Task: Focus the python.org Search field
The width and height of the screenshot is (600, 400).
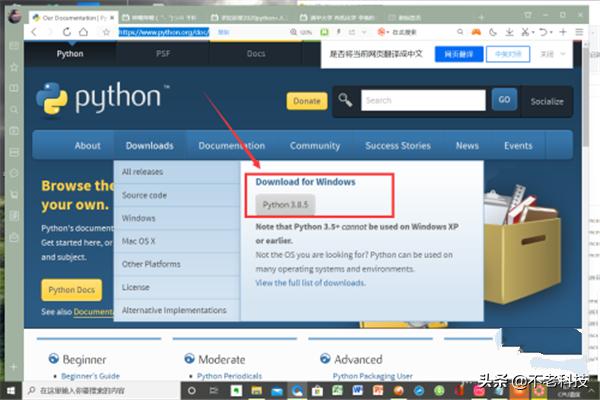Action: pyautogui.click(x=421, y=100)
